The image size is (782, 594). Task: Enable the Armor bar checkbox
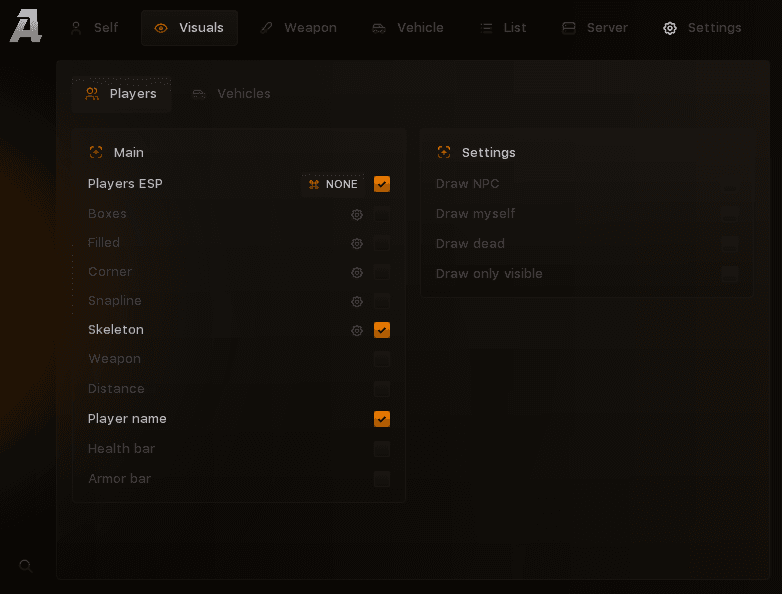(382, 479)
